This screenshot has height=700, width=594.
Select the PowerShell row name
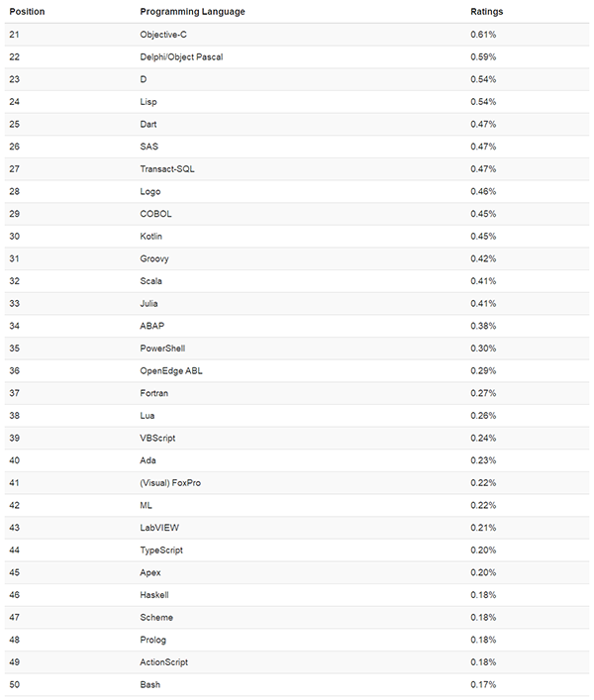pyautogui.click(x=162, y=349)
